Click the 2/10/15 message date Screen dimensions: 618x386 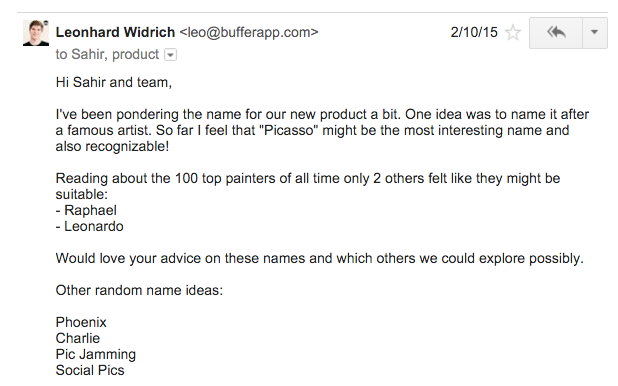(474, 32)
